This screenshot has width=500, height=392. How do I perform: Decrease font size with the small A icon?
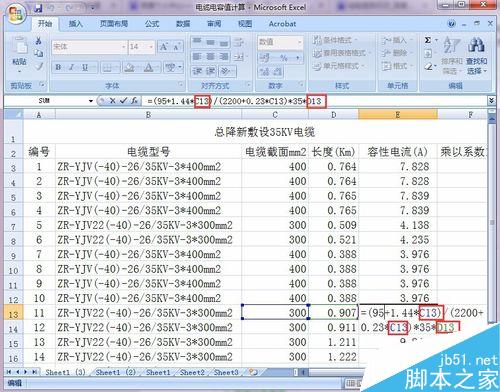177,47
